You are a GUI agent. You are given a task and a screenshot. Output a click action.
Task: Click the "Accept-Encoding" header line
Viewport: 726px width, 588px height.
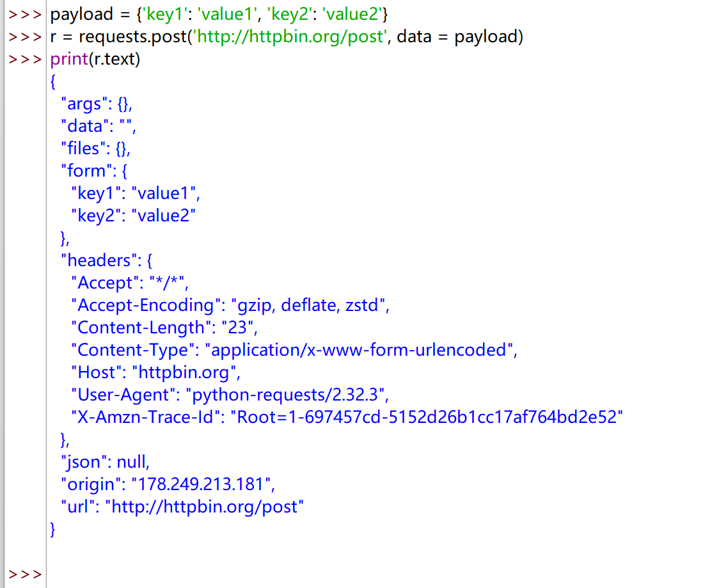pyautogui.click(x=230, y=306)
